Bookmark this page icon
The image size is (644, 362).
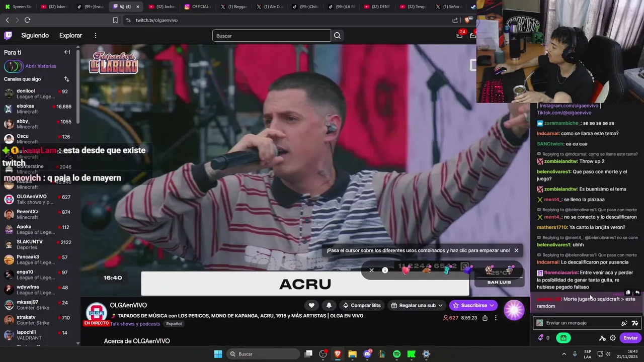tap(115, 20)
